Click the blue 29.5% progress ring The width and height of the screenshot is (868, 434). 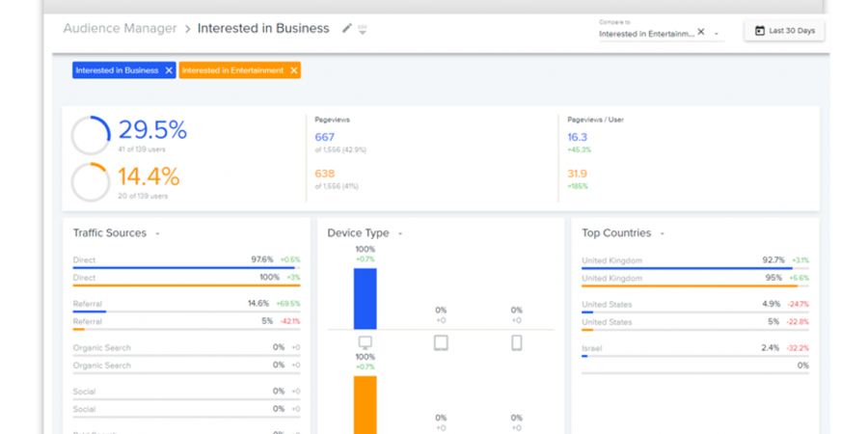tap(90, 135)
